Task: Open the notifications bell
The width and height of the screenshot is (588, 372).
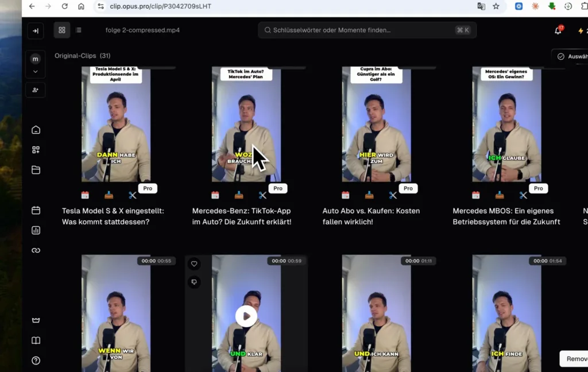Action: 558,30
